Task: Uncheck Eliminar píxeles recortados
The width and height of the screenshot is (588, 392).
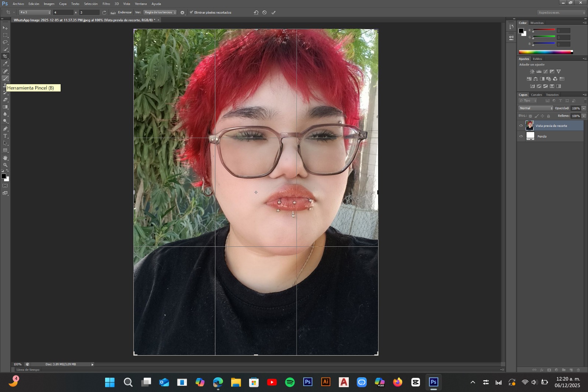Action: pyautogui.click(x=191, y=13)
